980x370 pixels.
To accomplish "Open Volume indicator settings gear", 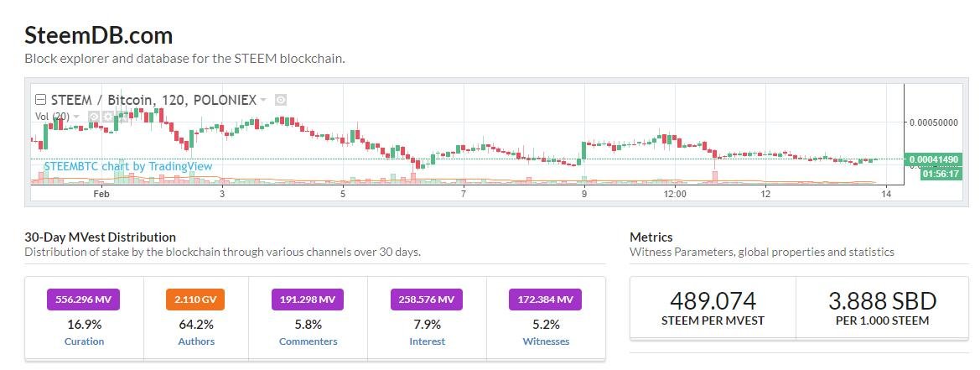I will click(108, 117).
